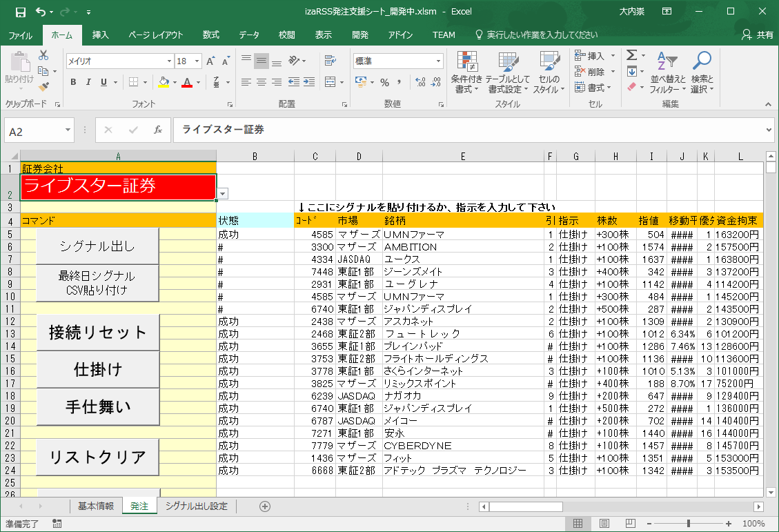Open the font name dropdown (メイリオ)
This screenshot has height=532, width=779.
tap(169, 61)
